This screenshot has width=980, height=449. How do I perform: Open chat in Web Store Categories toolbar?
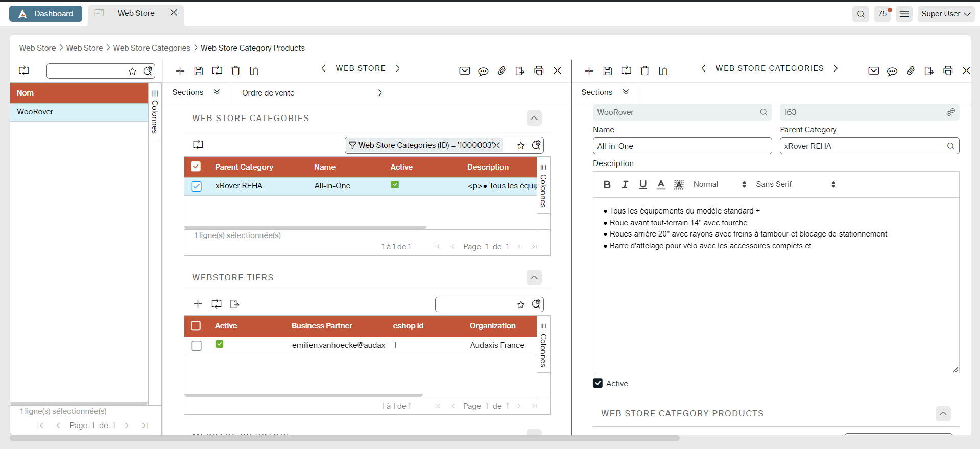click(x=892, y=71)
